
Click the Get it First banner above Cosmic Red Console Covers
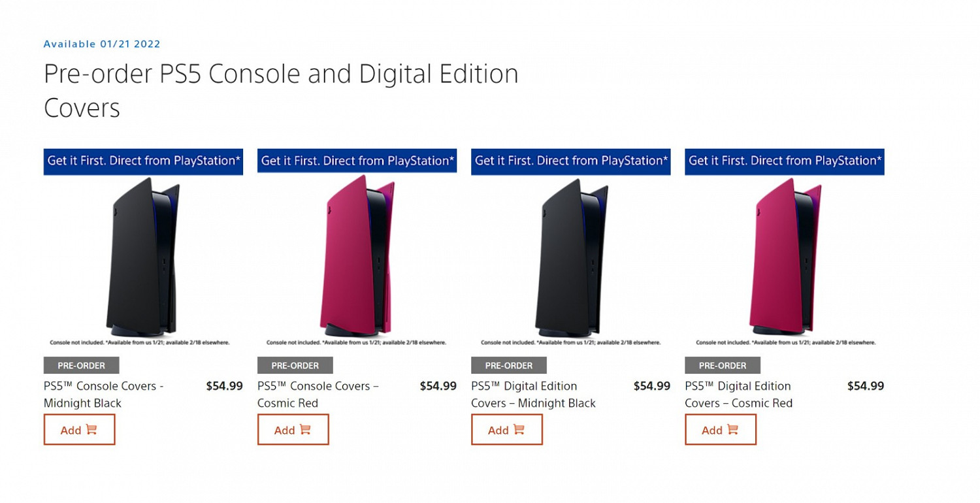tap(357, 161)
